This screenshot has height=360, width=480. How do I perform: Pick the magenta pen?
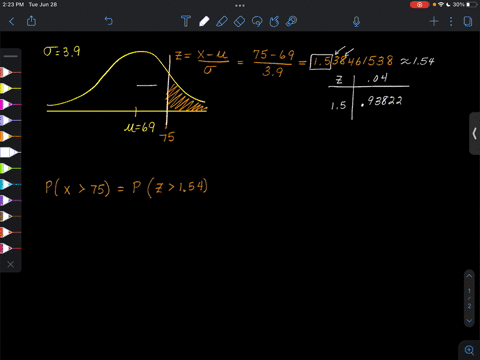(10, 104)
